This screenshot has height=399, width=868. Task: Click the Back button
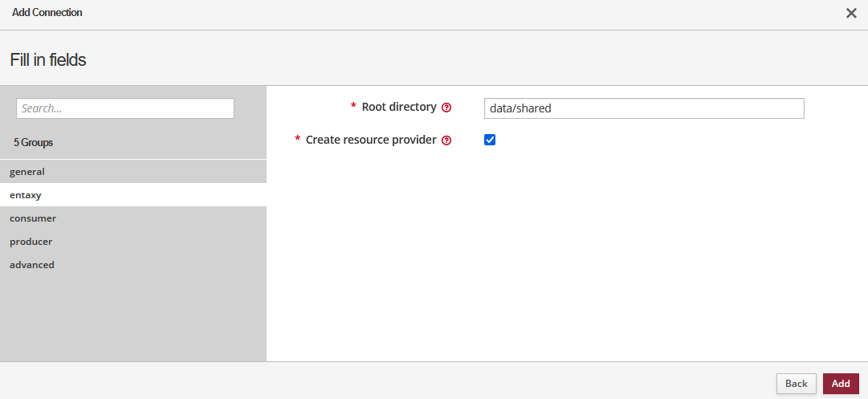796,384
